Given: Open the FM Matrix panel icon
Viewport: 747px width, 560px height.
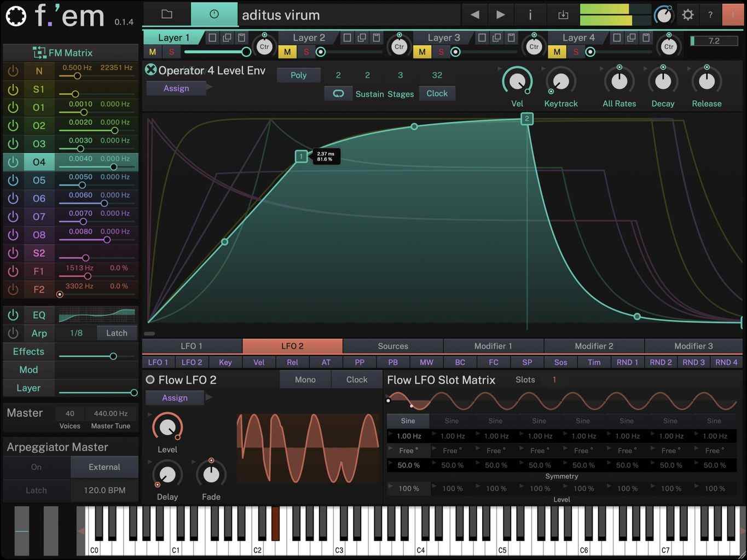Looking at the screenshot, I should click(39, 52).
